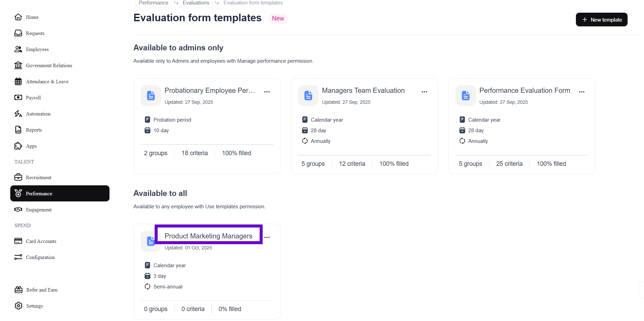Click the Managers Team Evaluation document icon

pos(308,96)
